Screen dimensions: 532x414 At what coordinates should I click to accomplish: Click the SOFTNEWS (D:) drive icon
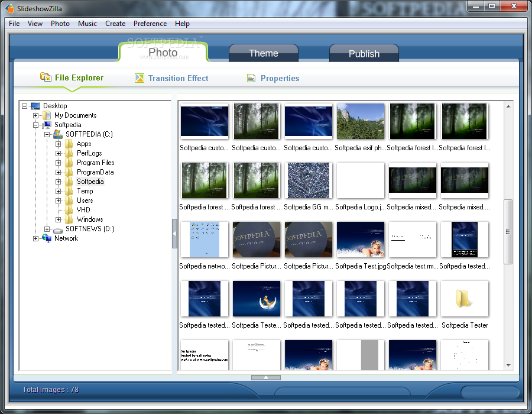pos(58,229)
